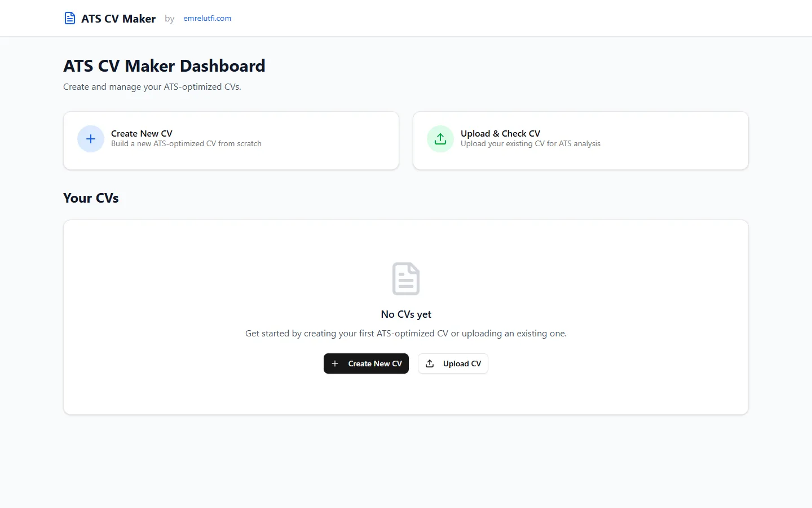
Task: Click the green upload circle icon
Action: [x=440, y=139]
